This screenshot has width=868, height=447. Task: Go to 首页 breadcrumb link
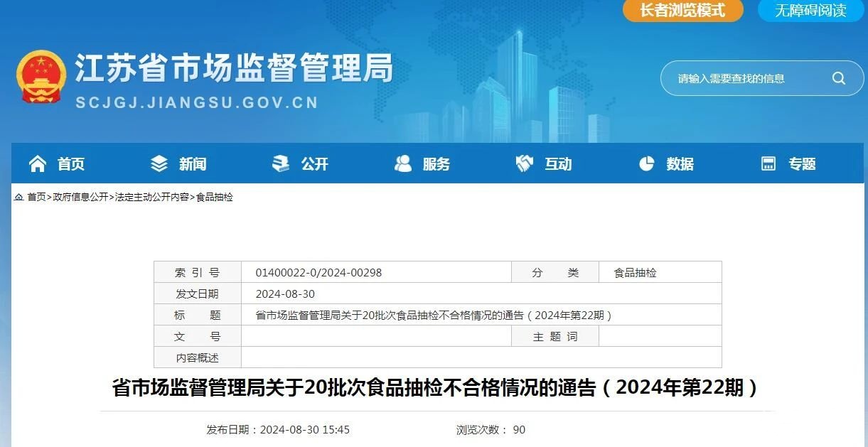[x=36, y=197]
